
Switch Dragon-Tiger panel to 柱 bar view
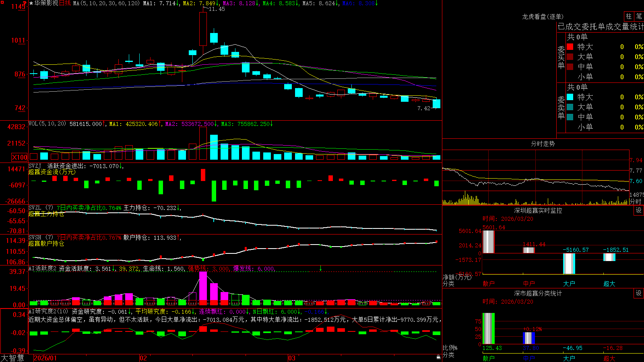point(629,16)
